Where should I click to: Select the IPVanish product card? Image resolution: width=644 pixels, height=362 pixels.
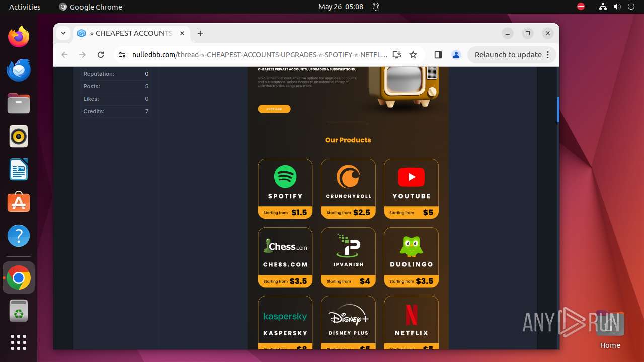click(x=348, y=257)
